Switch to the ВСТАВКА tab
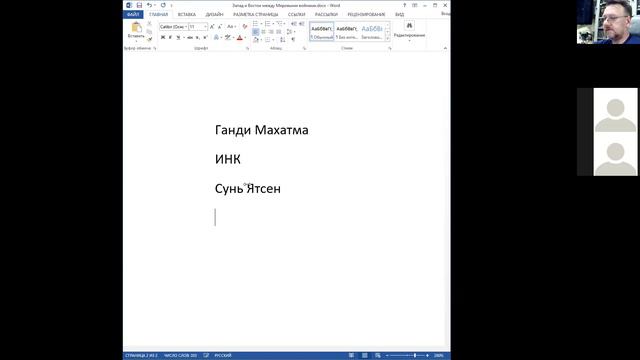 click(x=187, y=14)
